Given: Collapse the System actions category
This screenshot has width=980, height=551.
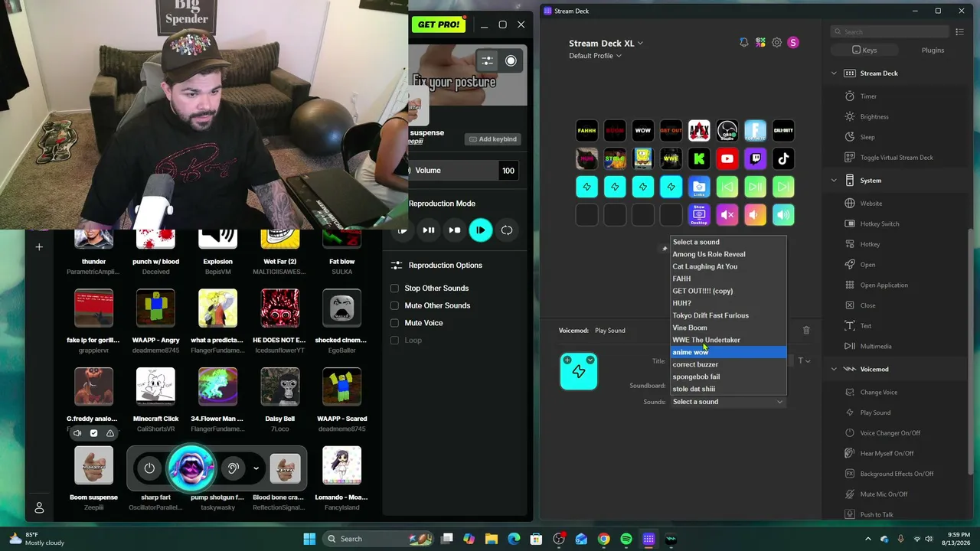Looking at the screenshot, I should click(x=835, y=181).
